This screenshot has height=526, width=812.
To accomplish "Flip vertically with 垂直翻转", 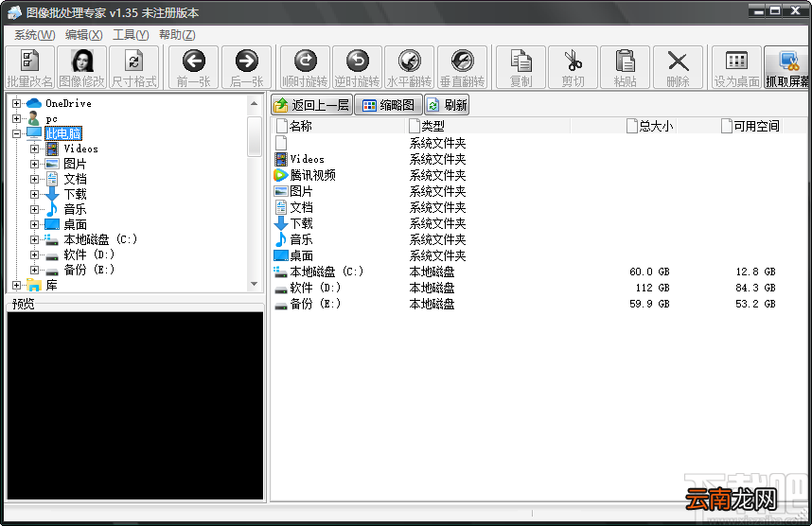I will [463, 67].
